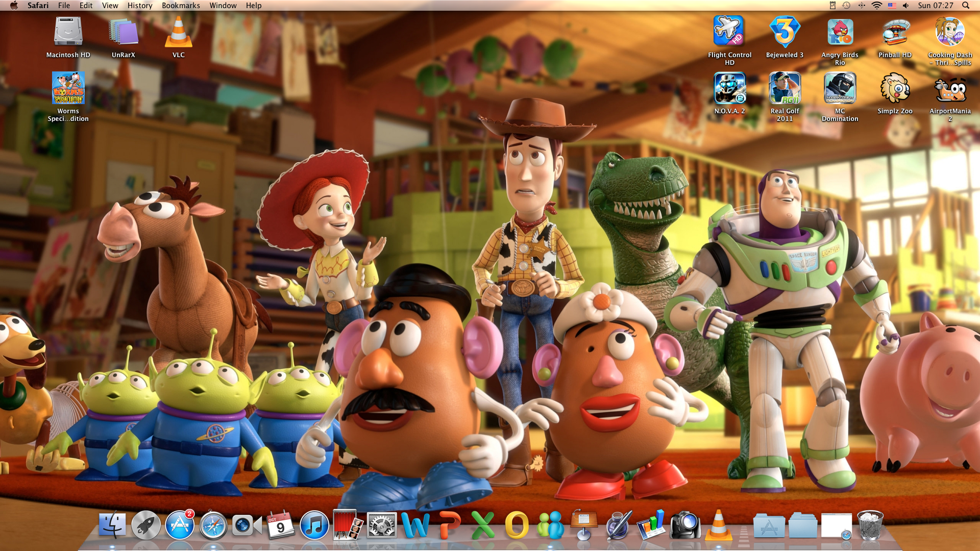The image size is (980, 551).
Task: Launch Microsoft Excel from the dock
Action: tap(482, 525)
